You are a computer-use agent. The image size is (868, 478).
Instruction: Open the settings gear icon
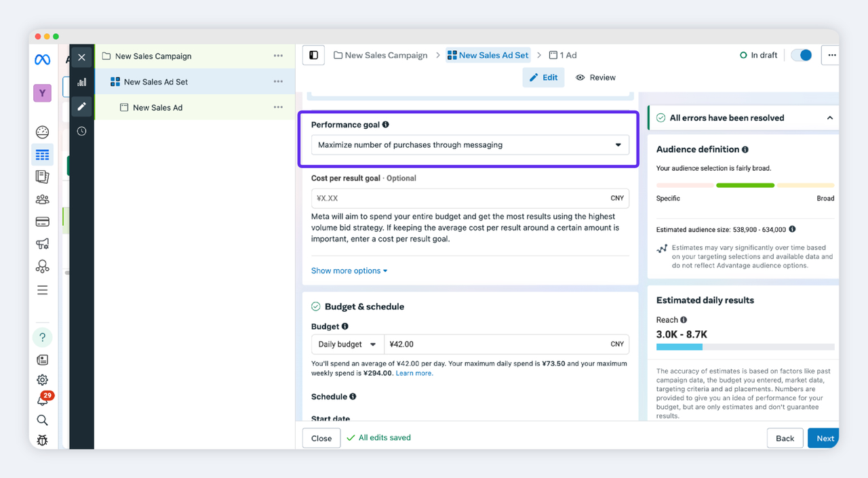pyautogui.click(x=42, y=380)
